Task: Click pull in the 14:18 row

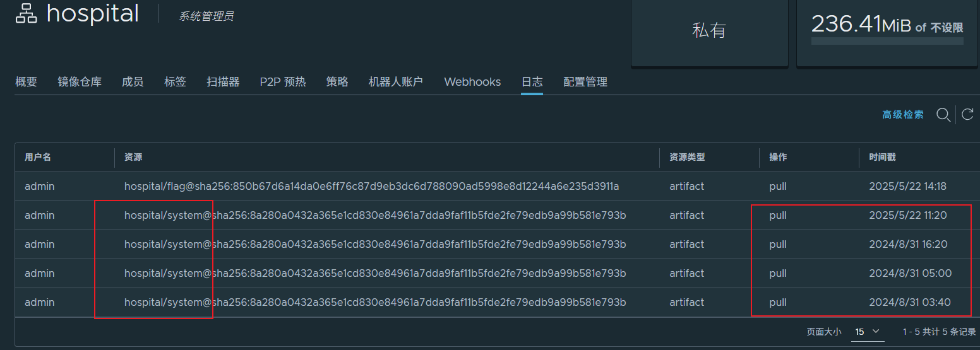Action: [x=778, y=187]
